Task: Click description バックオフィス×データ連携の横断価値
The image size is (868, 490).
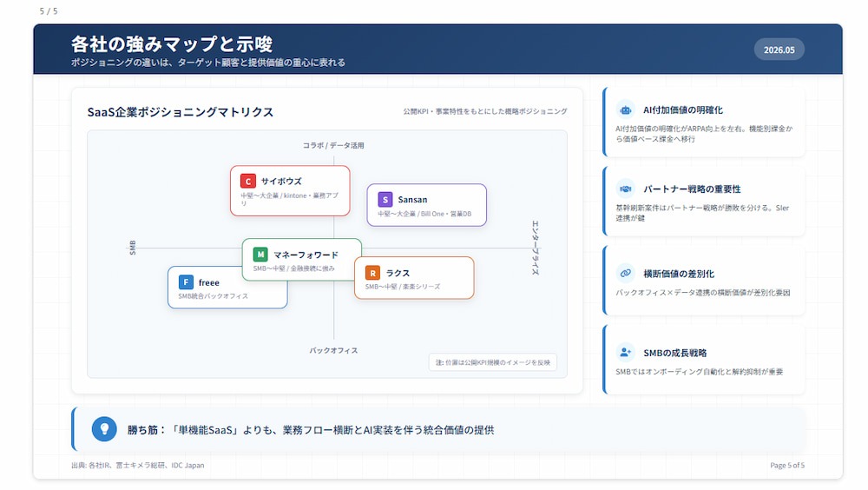Action: pyautogui.click(x=702, y=293)
